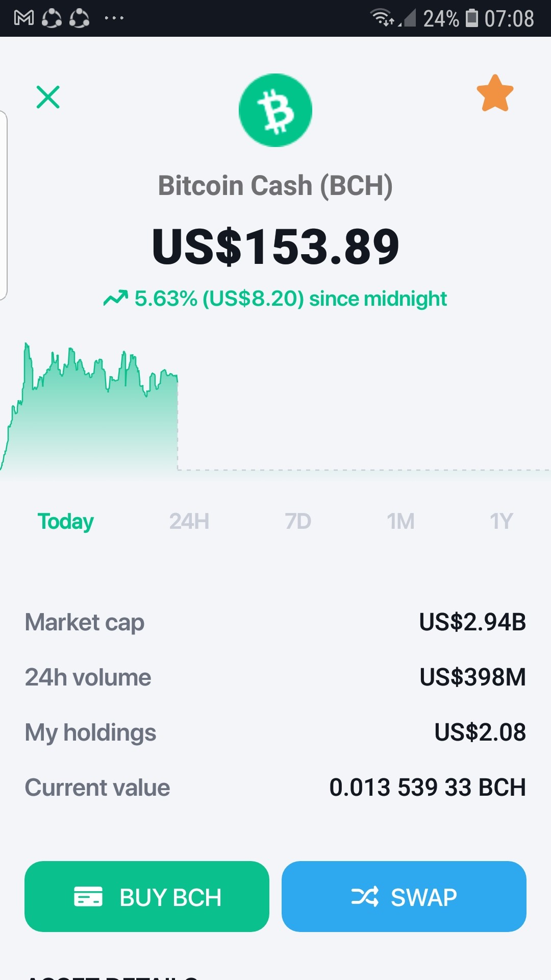
Task: Tap the US$153.89 price figure
Action: point(275,247)
